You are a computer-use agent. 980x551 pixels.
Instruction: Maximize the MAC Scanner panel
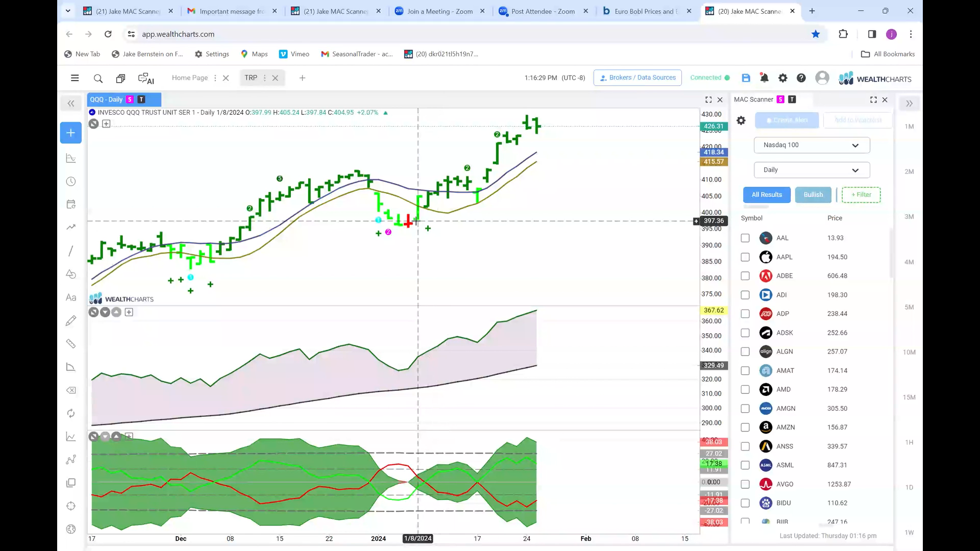click(873, 99)
